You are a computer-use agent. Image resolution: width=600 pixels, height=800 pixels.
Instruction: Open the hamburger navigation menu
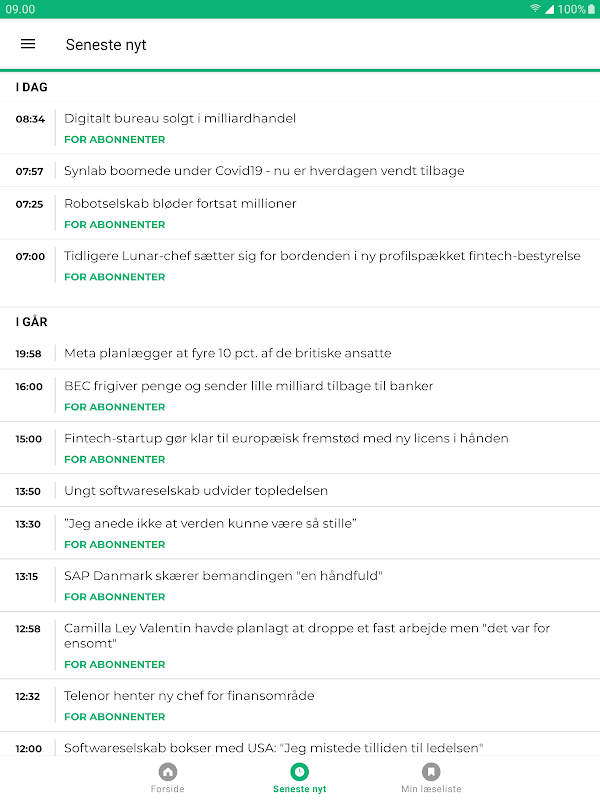pos(28,44)
